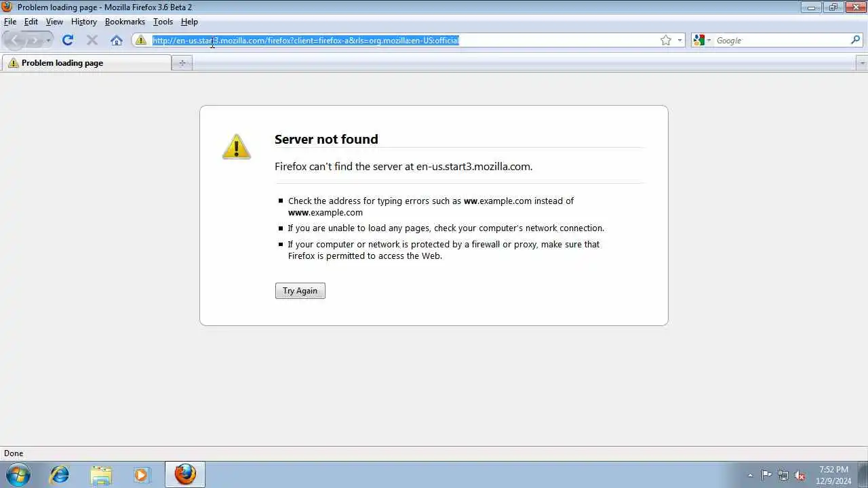Open the Edit menu
This screenshot has width=868, height=488.
tap(31, 22)
